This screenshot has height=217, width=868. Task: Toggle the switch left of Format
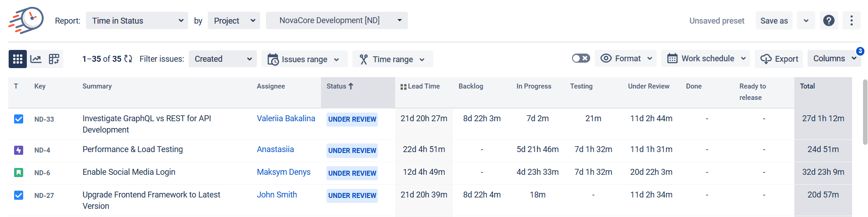pyautogui.click(x=581, y=59)
